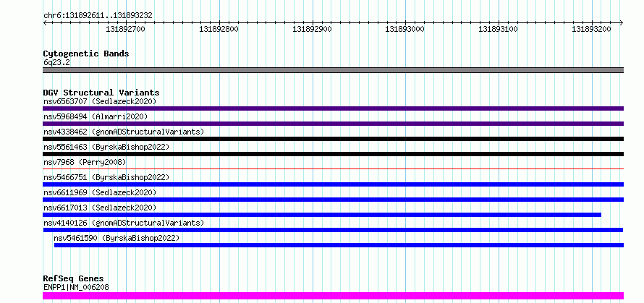The image size is (644, 303).
Task: Click the nsv6563707 (Sedlazeck2020) variant label
Action: tap(100, 101)
